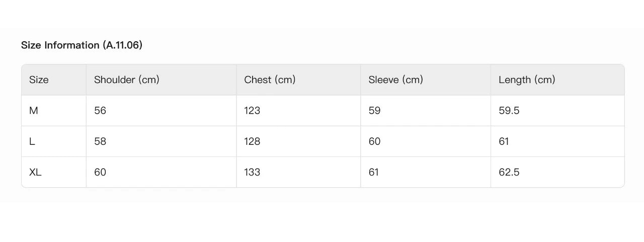This screenshot has width=644, height=242.
Task: Click shoulder value 58 in L row
Action: (x=100, y=141)
